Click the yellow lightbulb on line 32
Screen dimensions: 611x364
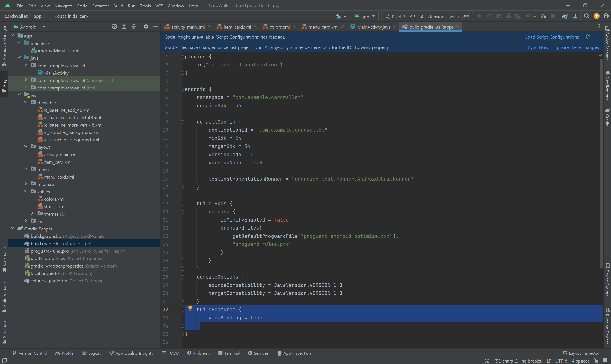190,308
